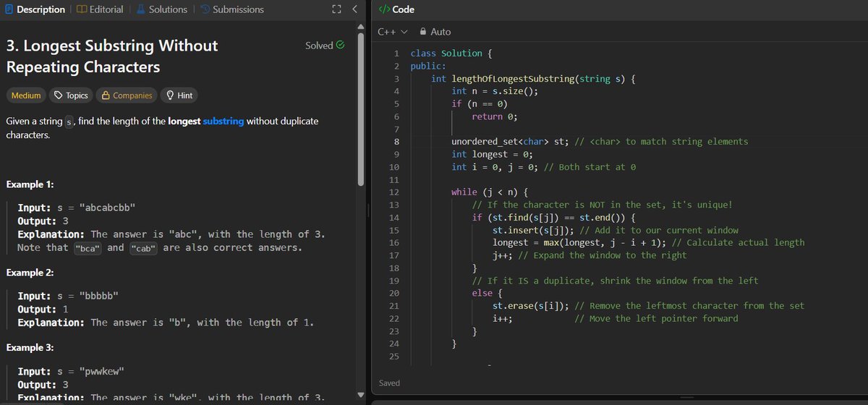
Task: Click the 'return 0;' code line
Action: 495,116
